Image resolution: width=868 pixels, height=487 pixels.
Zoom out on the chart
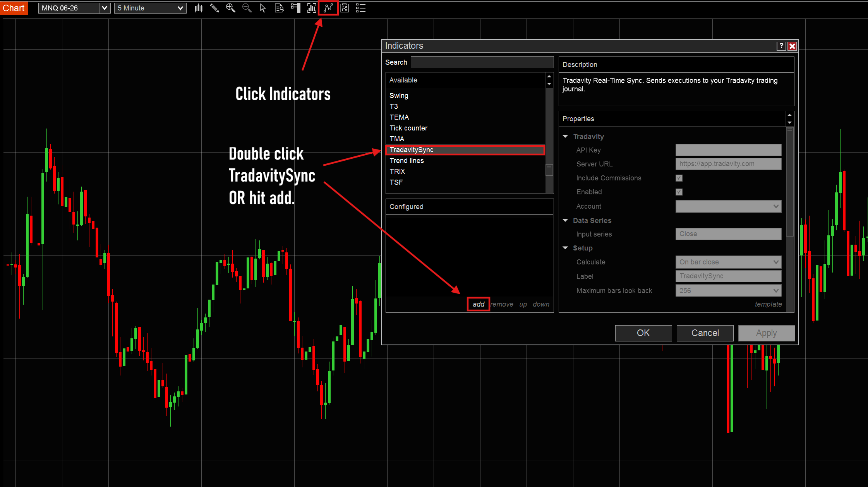pyautogui.click(x=247, y=8)
